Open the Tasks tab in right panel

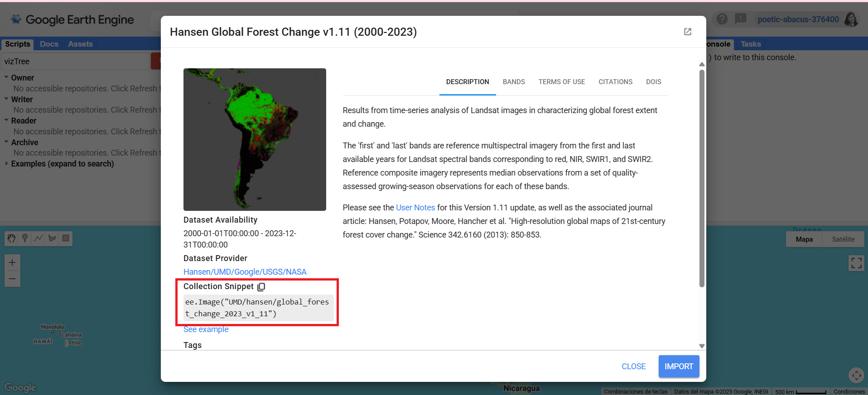[x=751, y=44]
